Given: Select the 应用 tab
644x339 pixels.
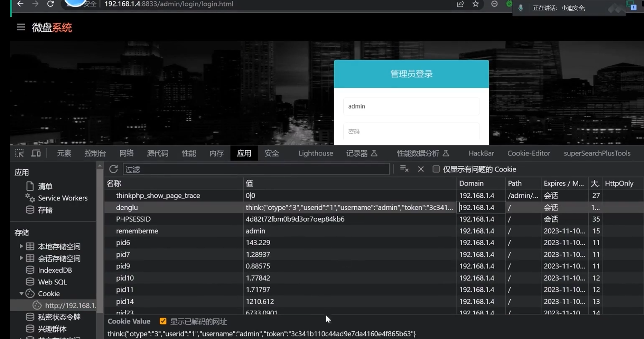Looking at the screenshot, I should coord(244,153).
